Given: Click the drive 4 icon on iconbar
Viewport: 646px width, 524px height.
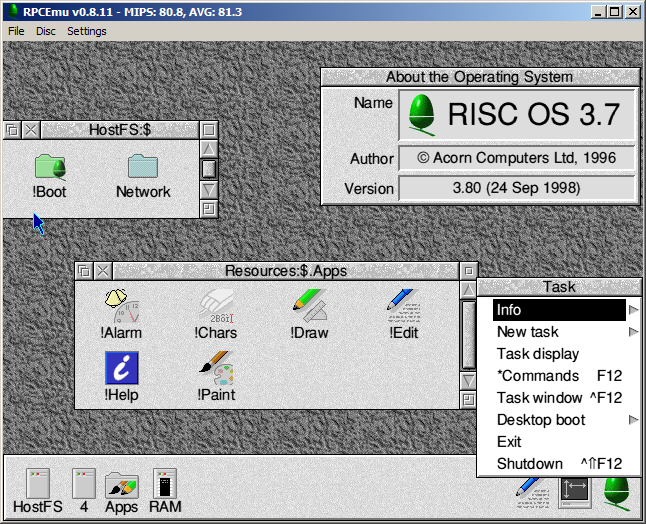Looking at the screenshot, I should coord(84,491).
